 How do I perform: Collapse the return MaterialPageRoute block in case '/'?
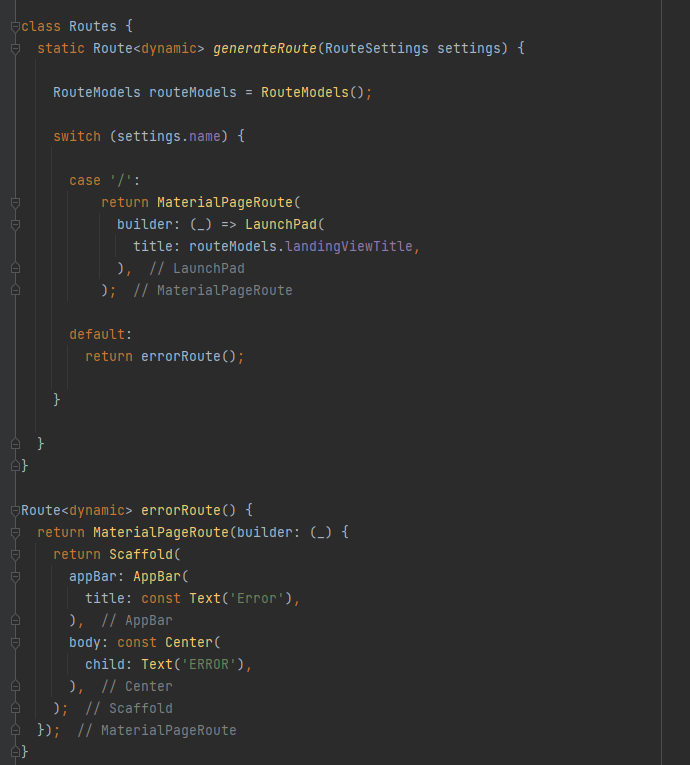(15, 202)
